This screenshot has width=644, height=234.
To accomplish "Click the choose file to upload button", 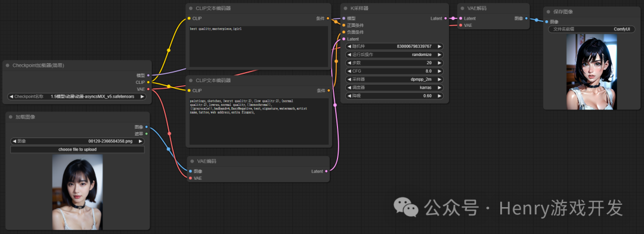I will pos(77,149).
